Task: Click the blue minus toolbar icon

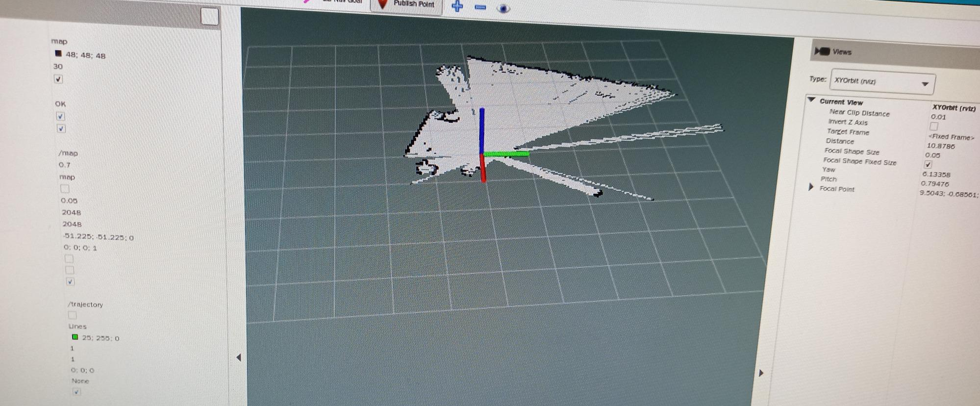Action: (480, 7)
